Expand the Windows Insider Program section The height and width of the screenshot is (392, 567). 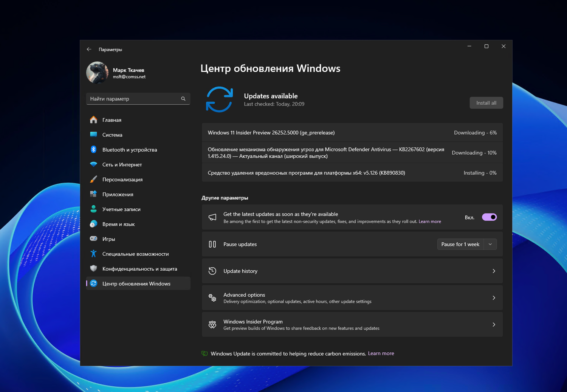click(494, 324)
